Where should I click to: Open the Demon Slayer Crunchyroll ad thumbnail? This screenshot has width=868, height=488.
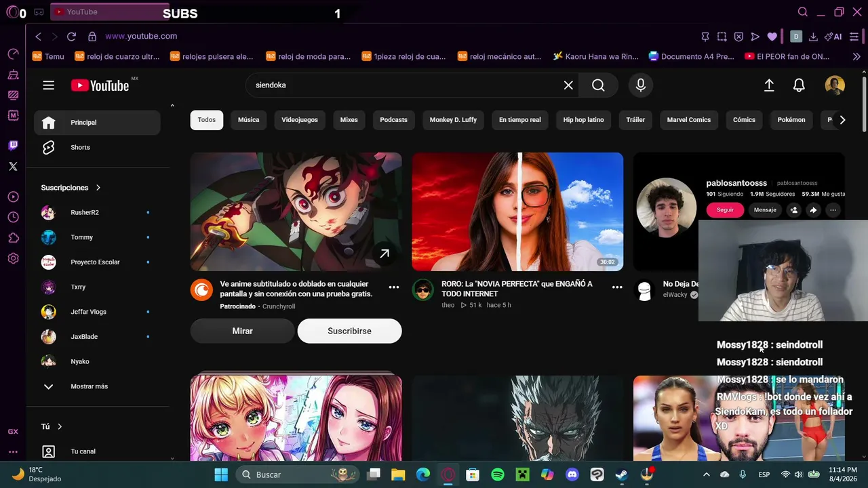tap(296, 211)
